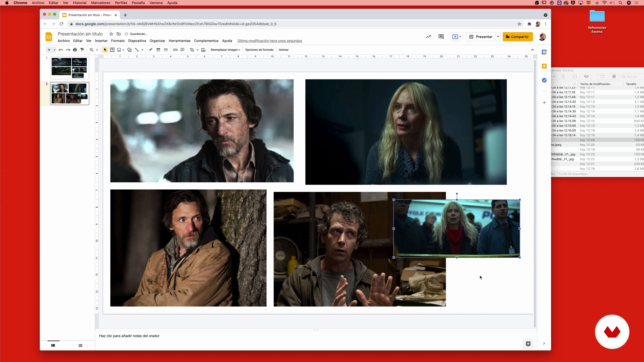Select the zoom magnifier tool

pyautogui.click(x=92, y=50)
